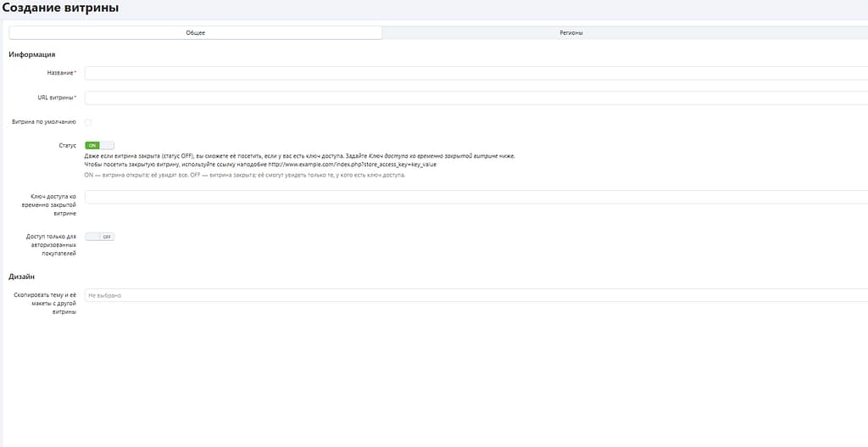Switch to the Общее tab

[x=195, y=33]
